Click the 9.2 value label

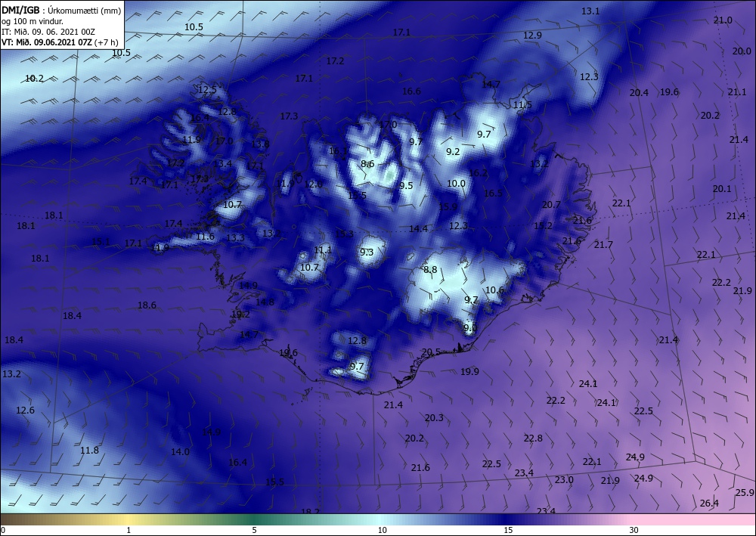(453, 151)
